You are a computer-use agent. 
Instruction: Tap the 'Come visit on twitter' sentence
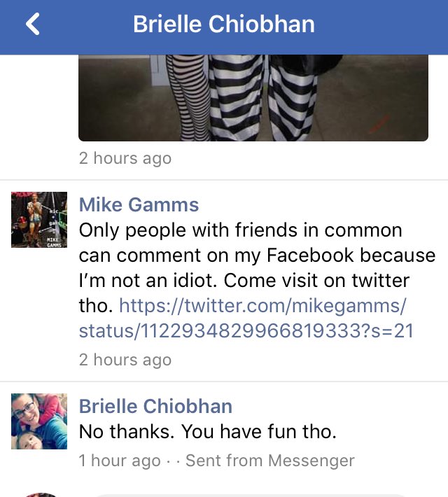[x=316, y=281]
